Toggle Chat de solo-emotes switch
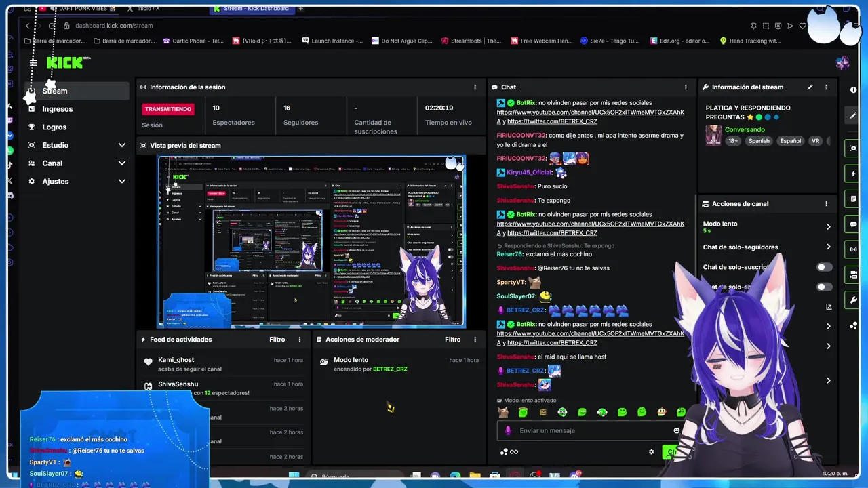This screenshot has width=868, height=488. click(824, 287)
